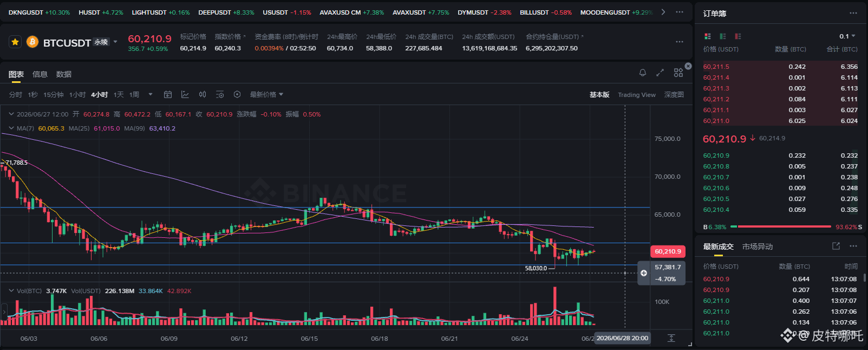Viewport: 868px width, 350px height.
Task: Click the 60,210.9 last price axis label
Action: tap(668, 251)
